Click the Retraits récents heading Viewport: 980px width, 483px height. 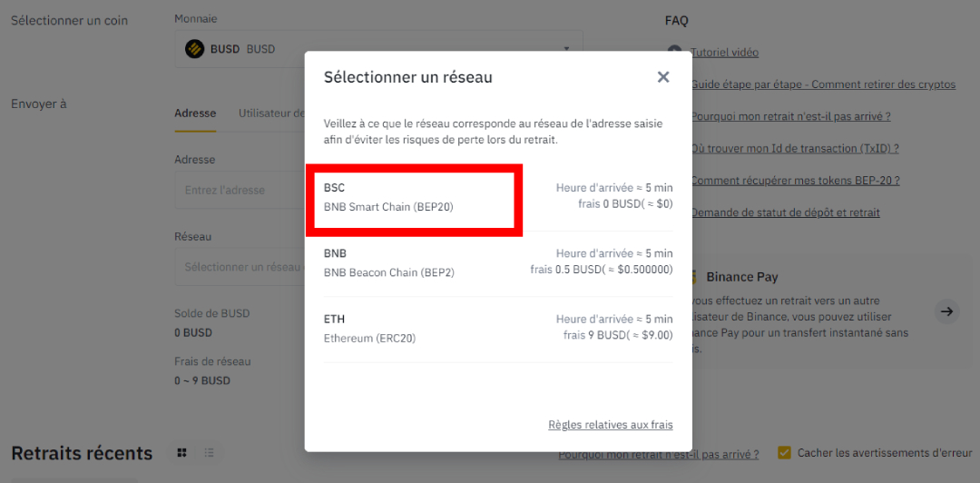pos(82,453)
